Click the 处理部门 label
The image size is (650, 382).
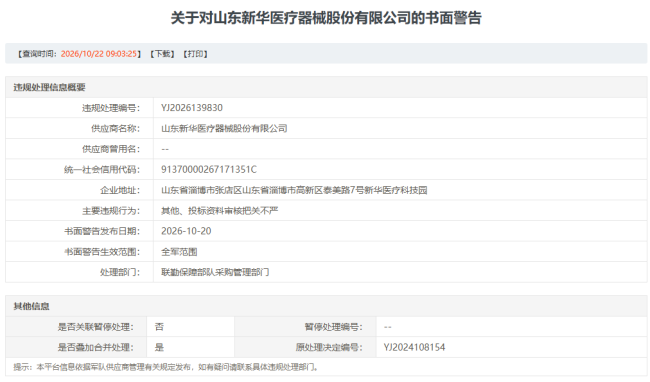[x=120, y=272]
